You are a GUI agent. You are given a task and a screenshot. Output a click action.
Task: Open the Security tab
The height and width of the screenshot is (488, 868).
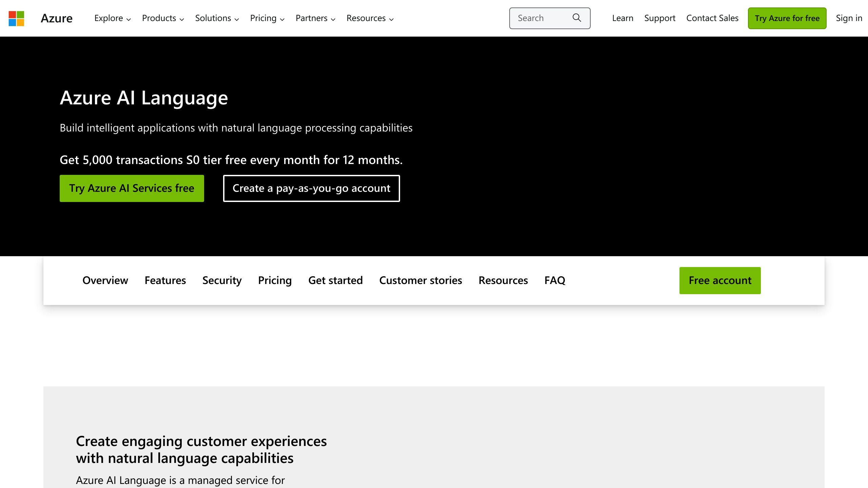[222, 281]
